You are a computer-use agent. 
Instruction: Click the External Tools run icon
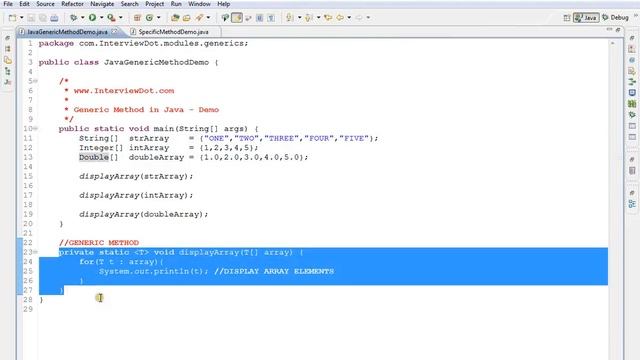pyautogui.click(x=111, y=18)
